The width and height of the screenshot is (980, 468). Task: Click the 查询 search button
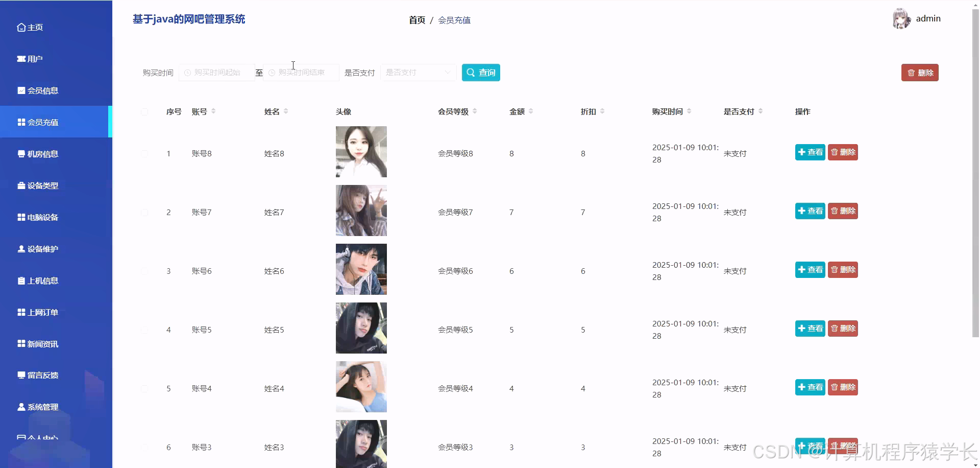tap(481, 73)
